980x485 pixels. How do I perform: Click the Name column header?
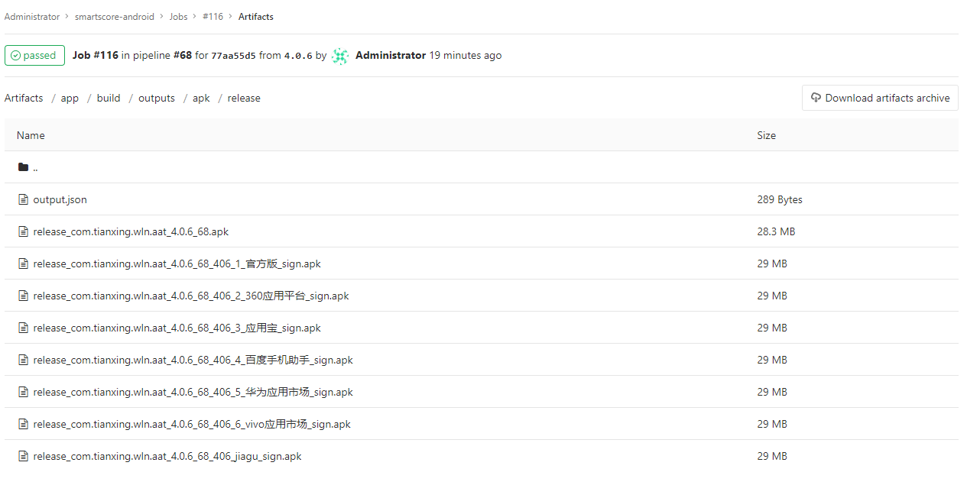(x=31, y=135)
